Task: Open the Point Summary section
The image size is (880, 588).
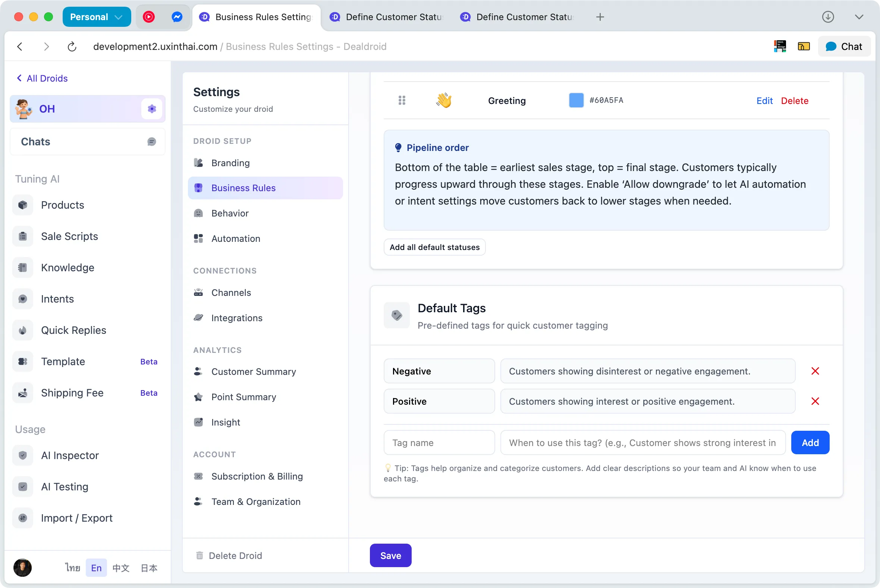Action: click(243, 397)
